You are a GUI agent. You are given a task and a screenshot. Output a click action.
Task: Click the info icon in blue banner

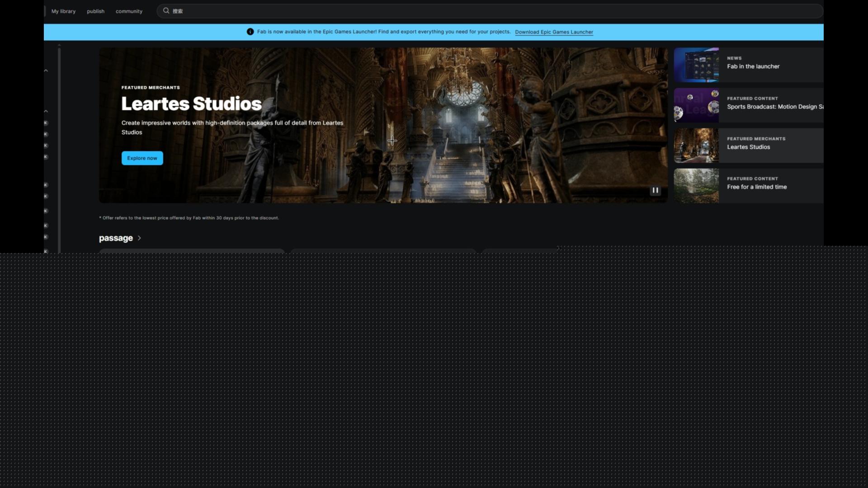tap(250, 32)
